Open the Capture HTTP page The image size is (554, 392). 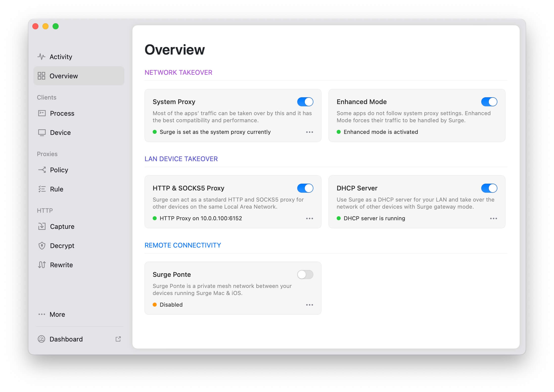pyautogui.click(x=79, y=226)
